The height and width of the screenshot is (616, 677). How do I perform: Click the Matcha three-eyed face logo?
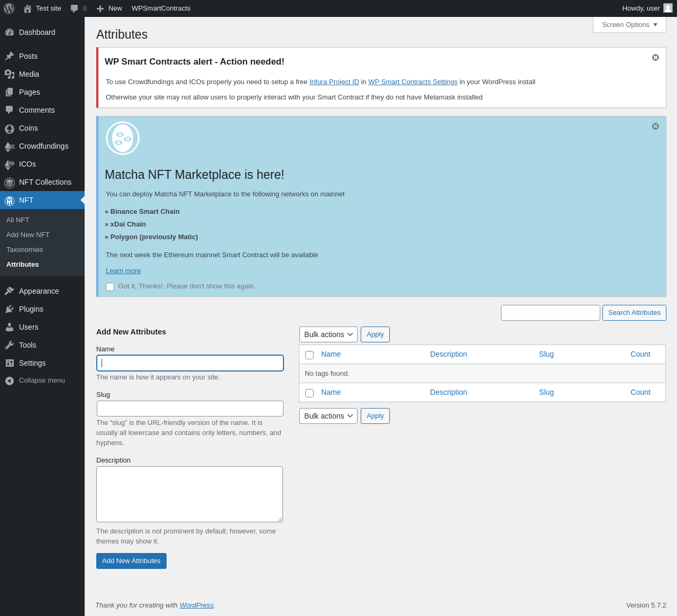click(123, 138)
